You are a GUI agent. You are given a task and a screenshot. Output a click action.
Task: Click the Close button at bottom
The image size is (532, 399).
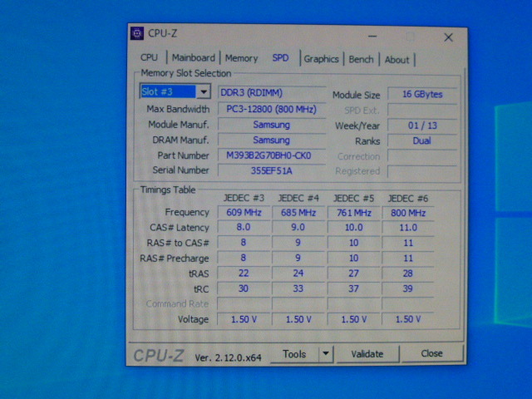432,353
